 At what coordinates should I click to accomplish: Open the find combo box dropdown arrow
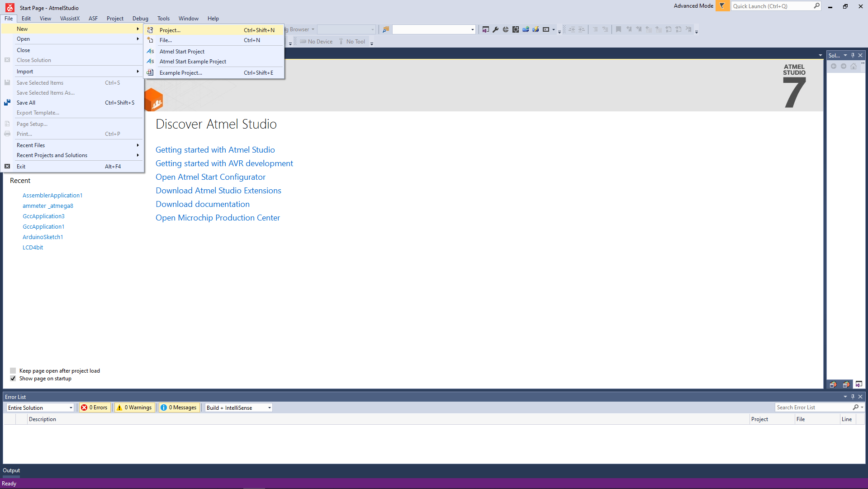[x=472, y=29]
